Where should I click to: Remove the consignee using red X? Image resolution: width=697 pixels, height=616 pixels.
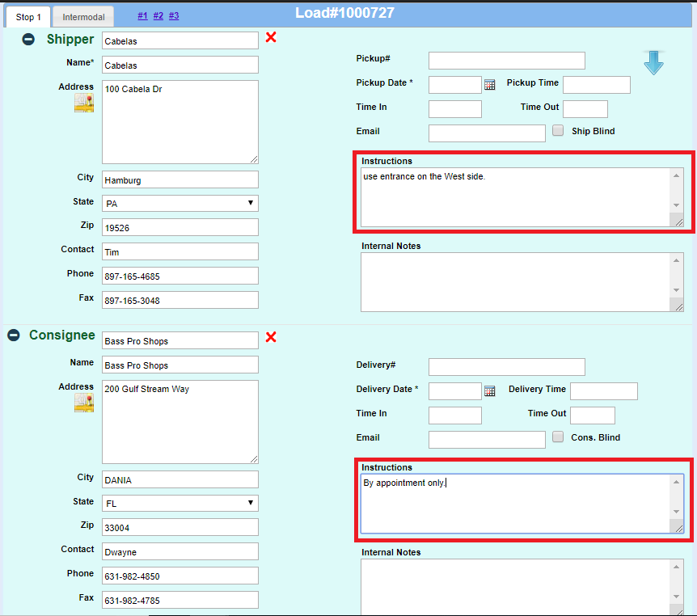point(271,337)
